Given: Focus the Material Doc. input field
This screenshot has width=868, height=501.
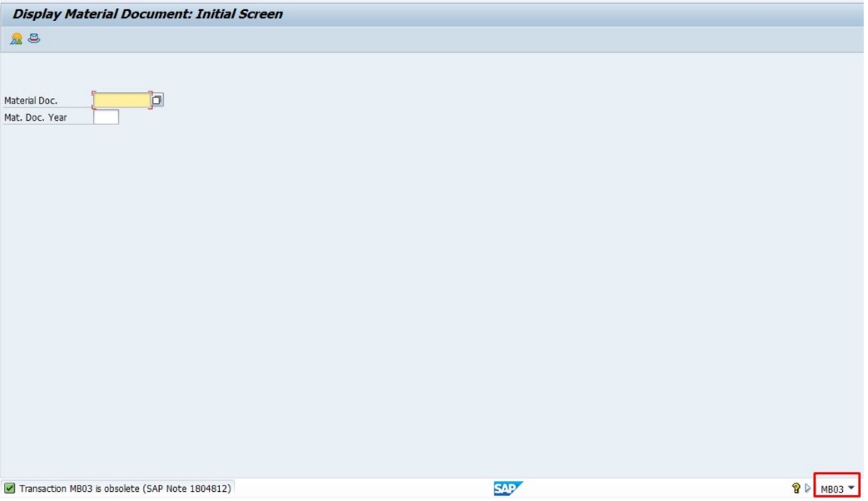Looking at the screenshot, I should pos(122,101).
